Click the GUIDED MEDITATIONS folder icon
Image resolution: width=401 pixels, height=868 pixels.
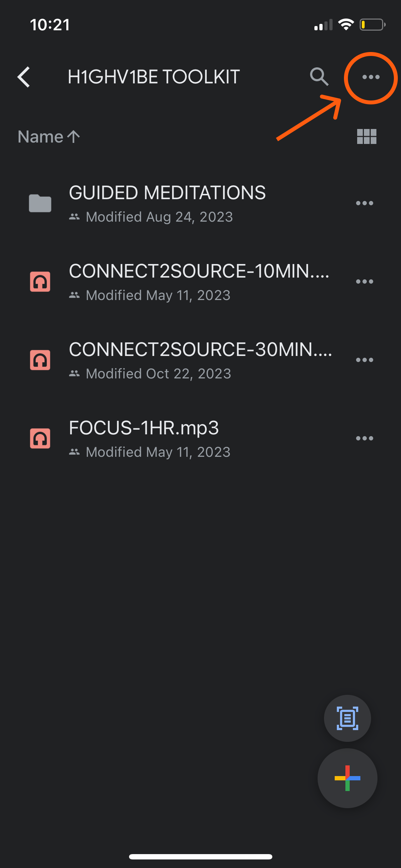tap(40, 203)
